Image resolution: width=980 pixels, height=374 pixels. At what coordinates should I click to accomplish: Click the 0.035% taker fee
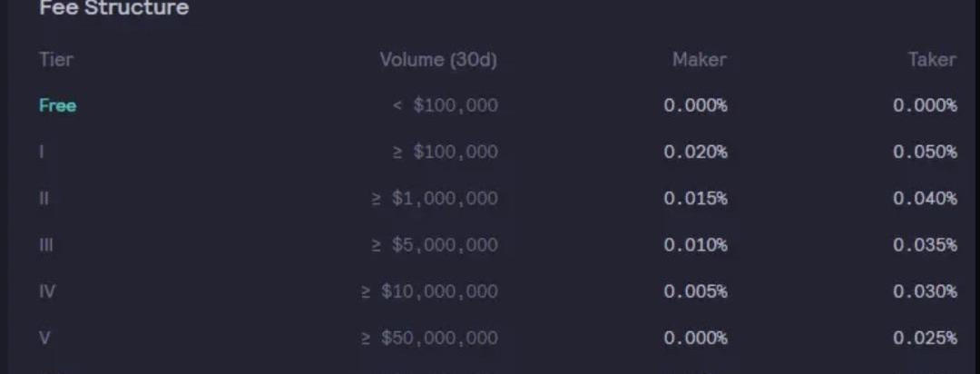(925, 244)
